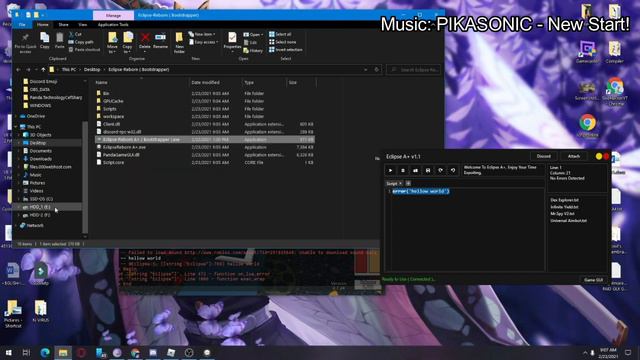Click History in the Open group
The image size is (640, 360).
(x=253, y=51)
